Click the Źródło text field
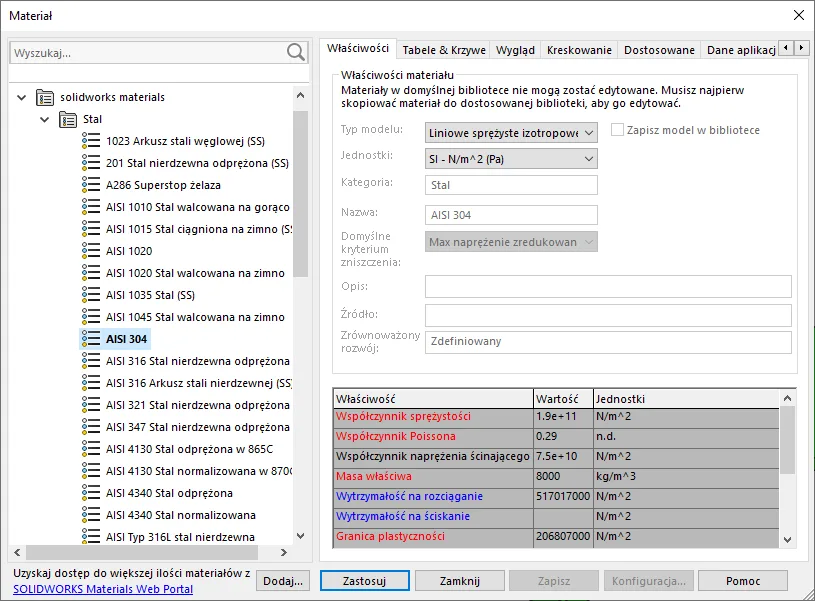The image size is (815, 601). click(608, 315)
